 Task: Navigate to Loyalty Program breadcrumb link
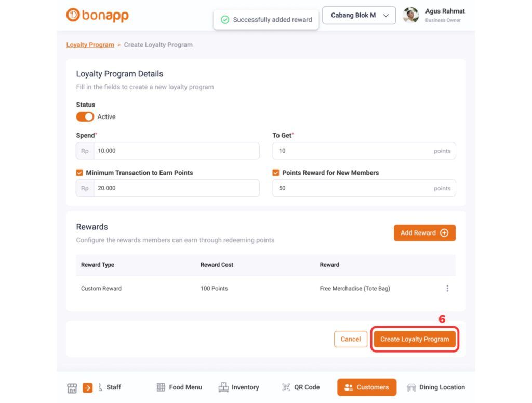90,44
